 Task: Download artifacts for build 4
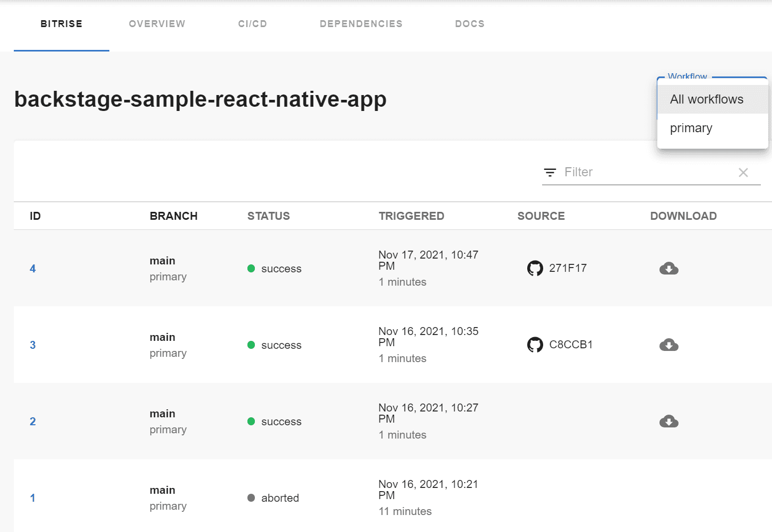tap(669, 269)
